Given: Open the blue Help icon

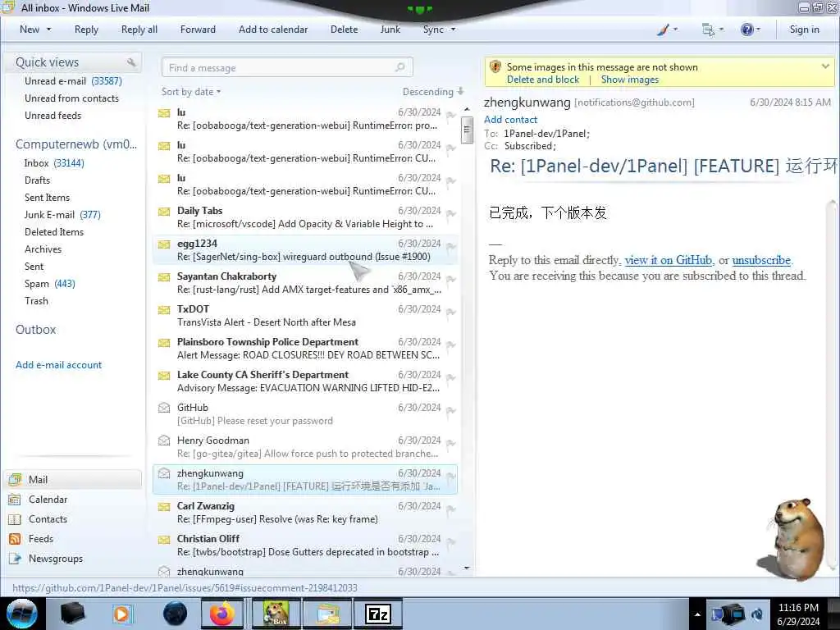Looking at the screenshot, I should [746, 30].
